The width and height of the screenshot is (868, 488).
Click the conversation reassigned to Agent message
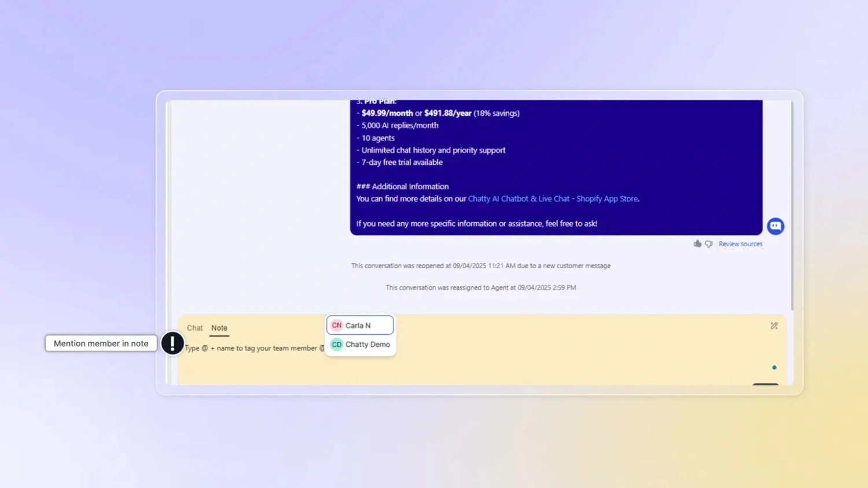pos(481,287)
